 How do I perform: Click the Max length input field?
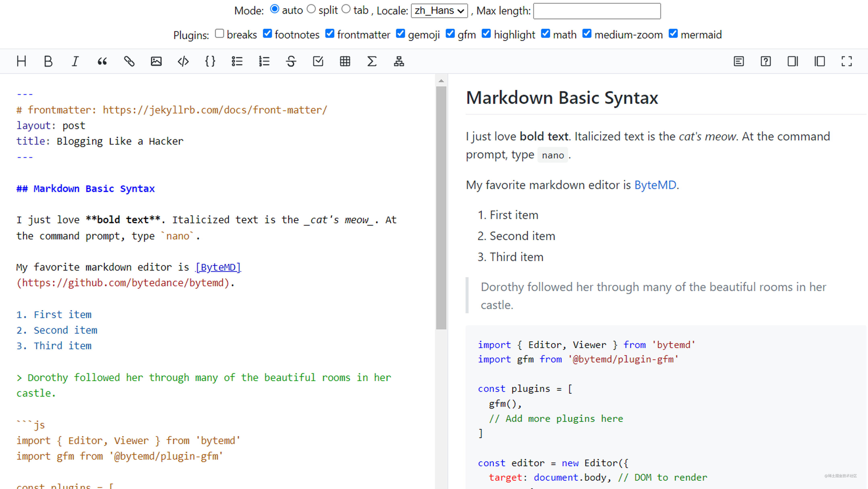pyautogui.click(x=597, y=11)
